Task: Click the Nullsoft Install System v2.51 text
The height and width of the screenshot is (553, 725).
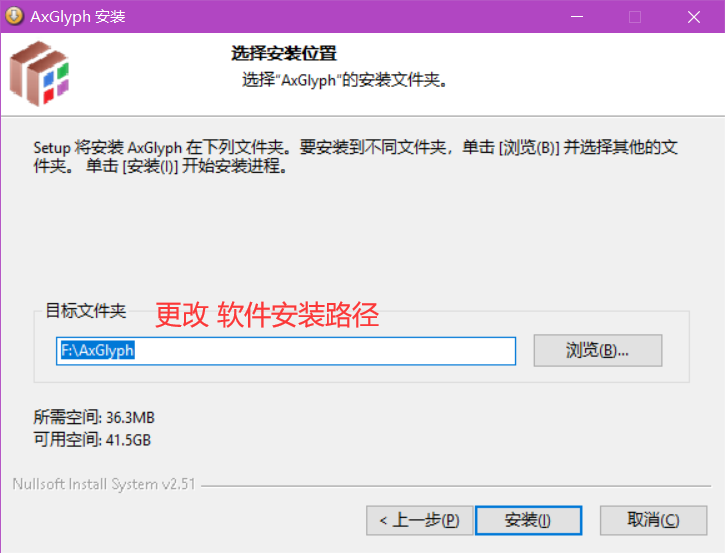Action: 104,484
